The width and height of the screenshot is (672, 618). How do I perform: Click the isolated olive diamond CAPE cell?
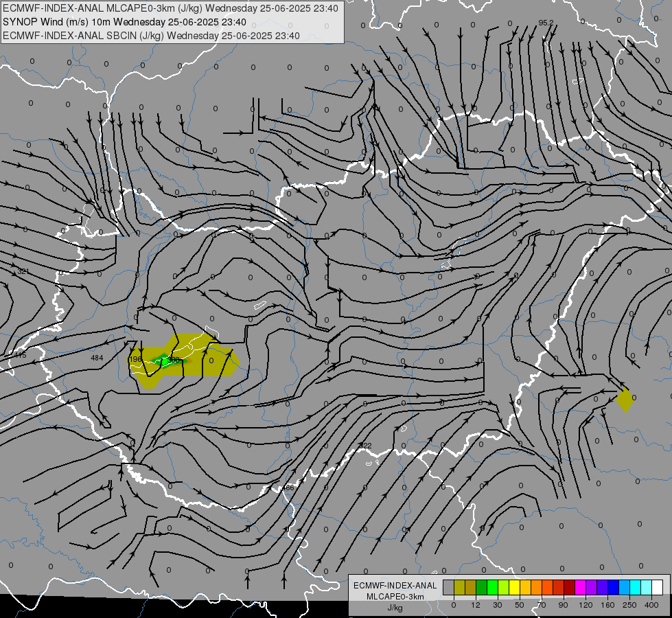(625, 399)
